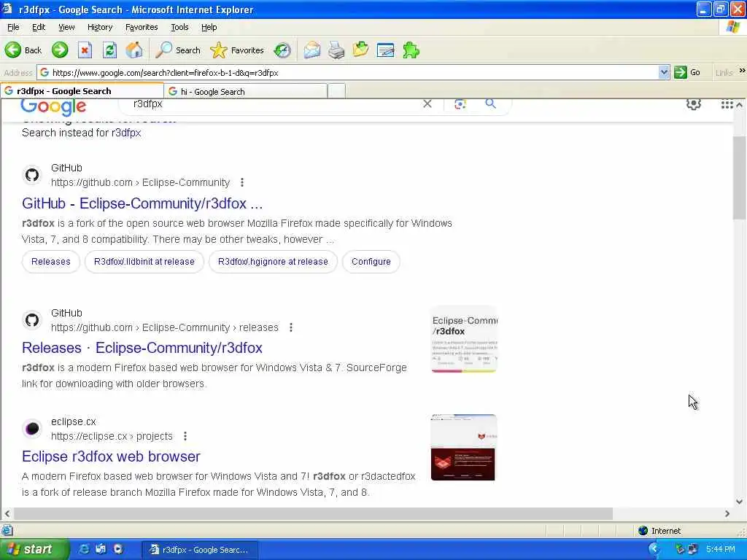Click the Eclipse-Community/r3dfox thumbnail image
Screen dimensions: 747x560
point(464,340)
